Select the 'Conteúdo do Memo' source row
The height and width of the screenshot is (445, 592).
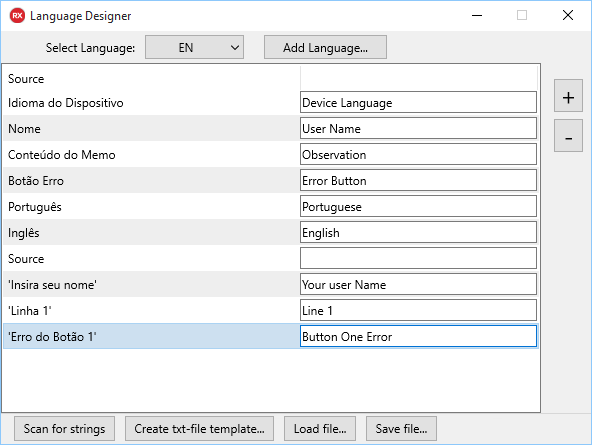[x=151, y=154]
